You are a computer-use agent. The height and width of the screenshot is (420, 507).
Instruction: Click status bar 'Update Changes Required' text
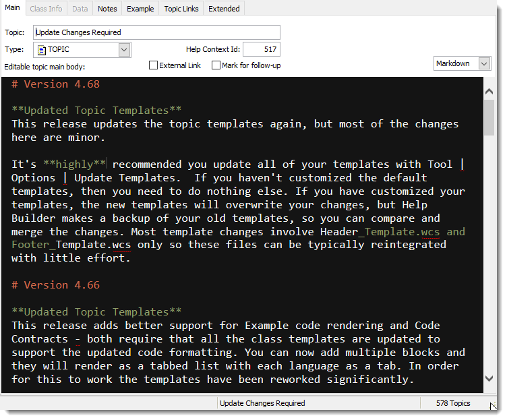point(262,403)
